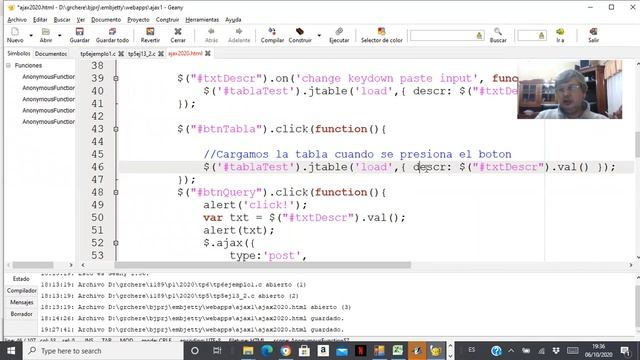Open Netflix from the taskbar
This screenshot has height=360, width=640.
tap(360, 351)
